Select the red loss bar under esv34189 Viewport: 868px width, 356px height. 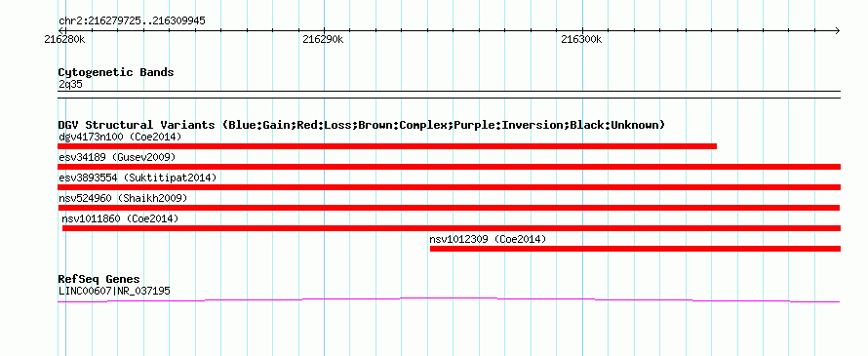[x=449, y=167]
